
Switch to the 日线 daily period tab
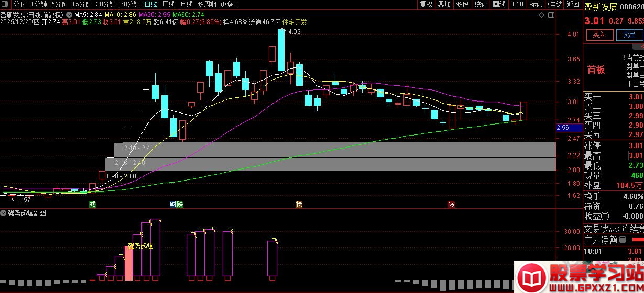coord(151,4)
